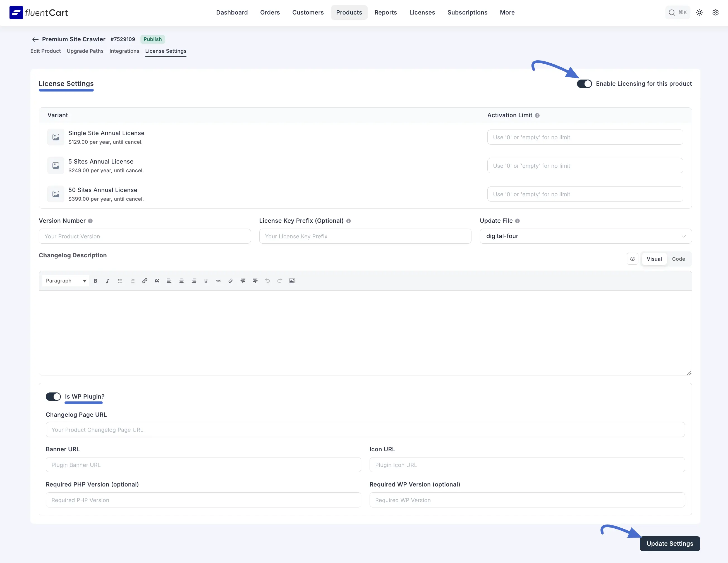Disable the Is WP Plugin toggle
Image resolution: width=728 pixels, height=563 pixels.
click(53, 397)
